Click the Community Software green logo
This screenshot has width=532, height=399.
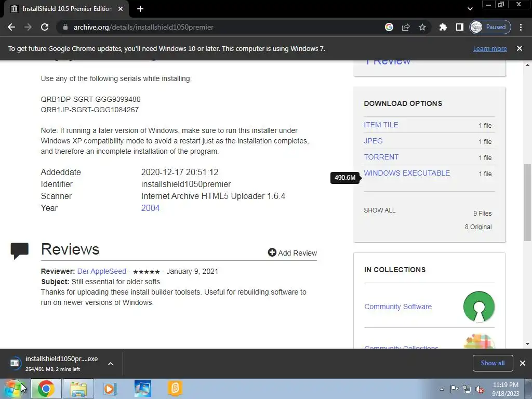click(x=478, y=307)
